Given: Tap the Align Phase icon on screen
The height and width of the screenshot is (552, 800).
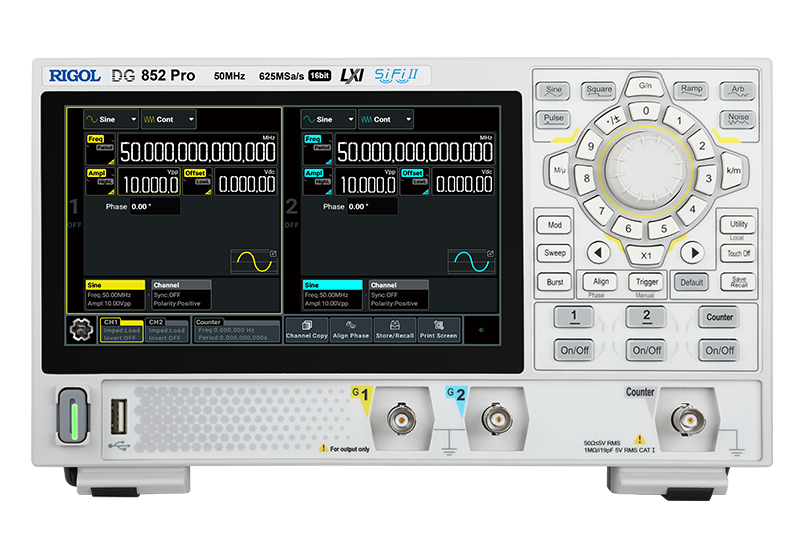Looking at the screenshot, I should click(x=351, y=330).
